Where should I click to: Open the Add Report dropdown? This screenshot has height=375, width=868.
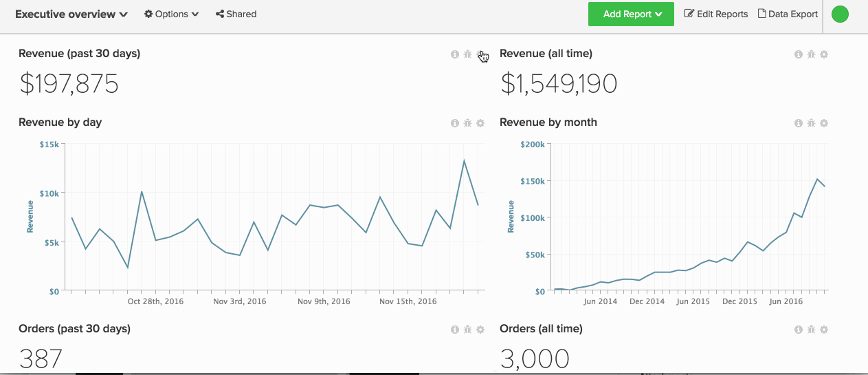[x=631, y=14]
